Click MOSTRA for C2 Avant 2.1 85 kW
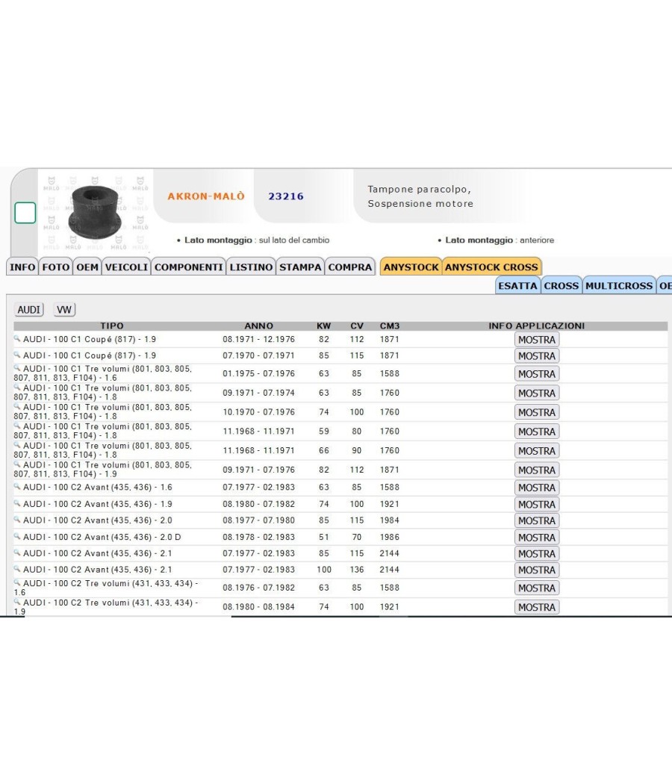Screen dimensions: 672x784 pos(537,553)
